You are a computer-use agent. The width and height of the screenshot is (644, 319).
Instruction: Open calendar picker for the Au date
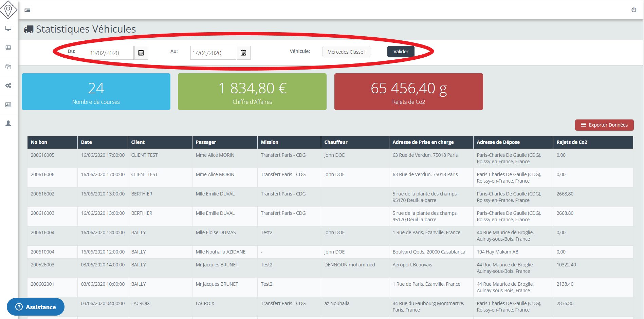tap(243, 53)
